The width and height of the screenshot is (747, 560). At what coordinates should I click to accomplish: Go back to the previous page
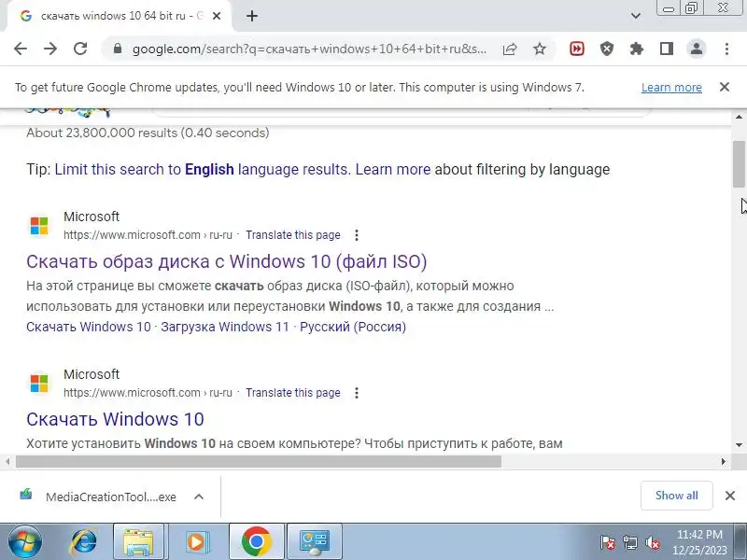(21, 49)
